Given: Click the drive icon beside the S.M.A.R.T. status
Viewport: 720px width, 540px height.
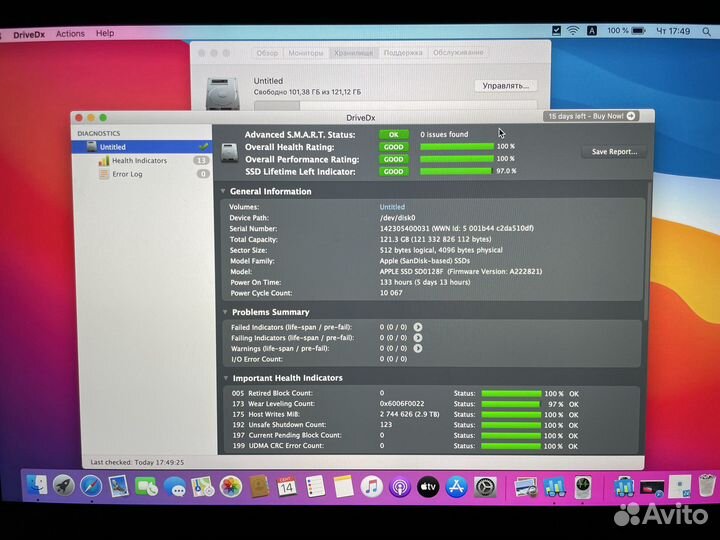Looking at the screenshot, I should point(229,152).
